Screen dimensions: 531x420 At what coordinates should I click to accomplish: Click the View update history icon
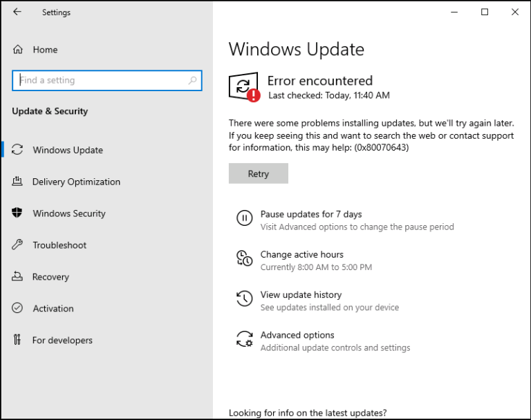244,299
